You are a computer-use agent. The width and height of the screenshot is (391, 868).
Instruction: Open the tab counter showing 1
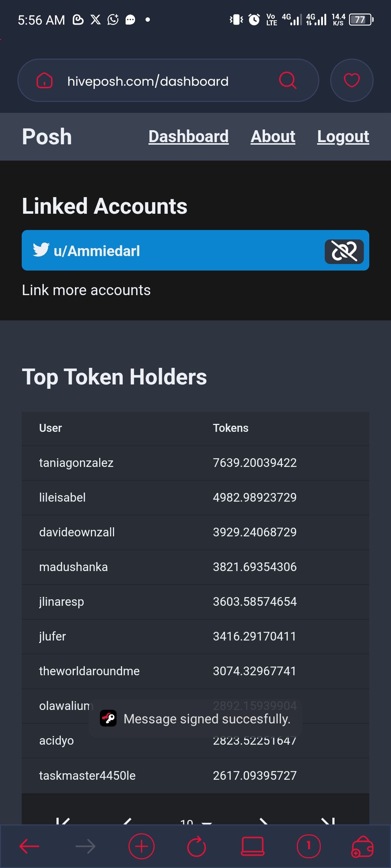click(x=308, y=846)
